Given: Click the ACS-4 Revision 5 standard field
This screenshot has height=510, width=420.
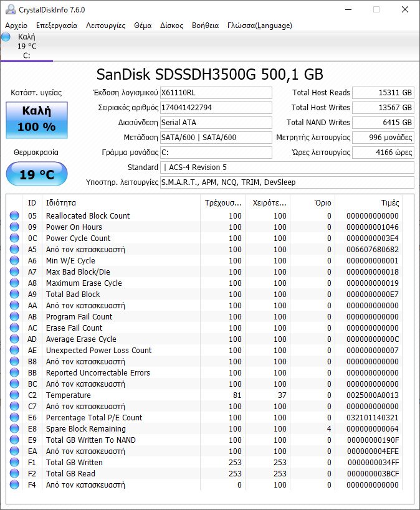Looking at the screenshot, I should click(287, 168).
